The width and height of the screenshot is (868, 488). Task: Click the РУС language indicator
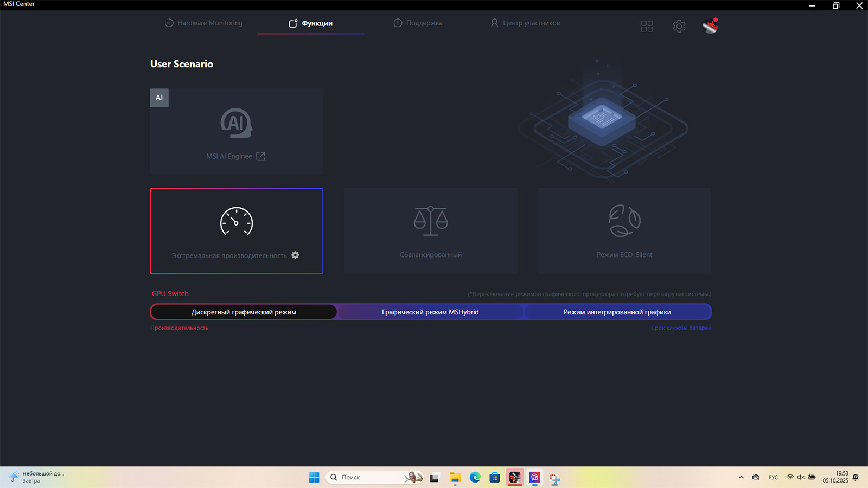coord(773,477)
